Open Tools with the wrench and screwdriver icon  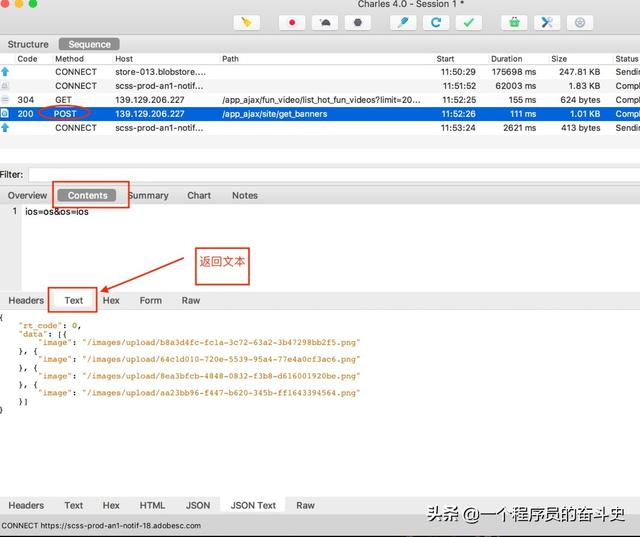(x=547, y=22)
